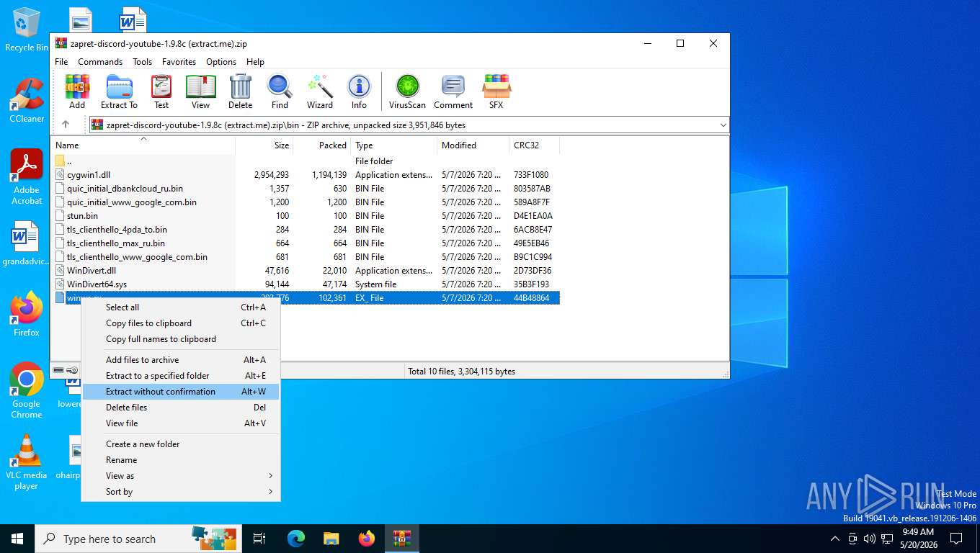Select quic_initial_dbankcloud_ru.bin file

coord(306,189)
